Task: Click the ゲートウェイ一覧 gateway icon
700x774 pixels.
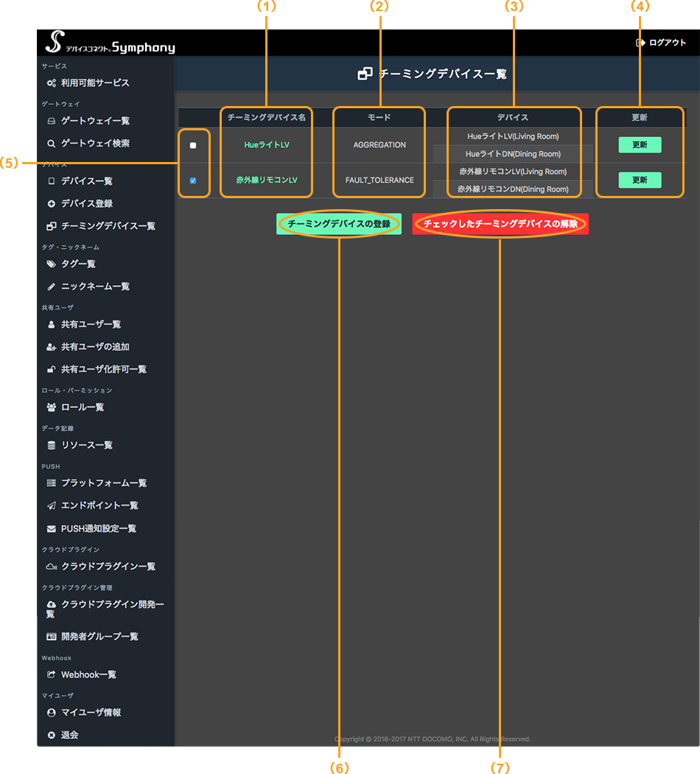Action: (x=52, y=121)
